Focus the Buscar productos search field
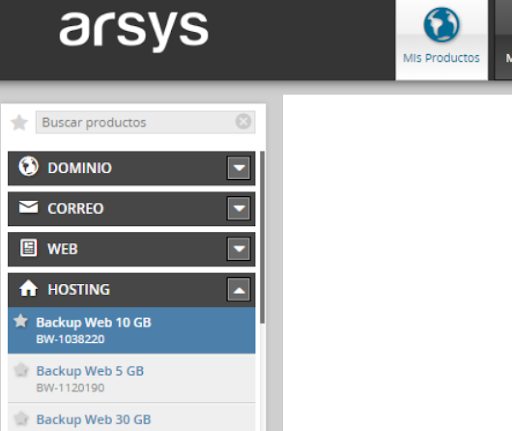The height and width of the screenshot is (431, 512). (x=145, y=122)
